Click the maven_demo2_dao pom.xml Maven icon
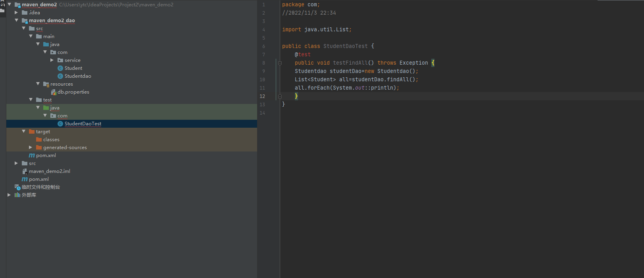The height and width of the screenshot is (278, 644). 32,155
